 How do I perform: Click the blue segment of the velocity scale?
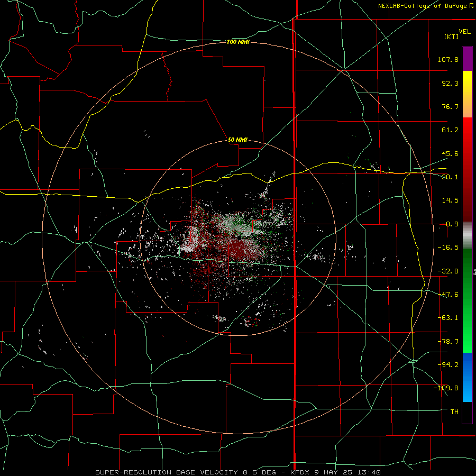tap(467, 377)
